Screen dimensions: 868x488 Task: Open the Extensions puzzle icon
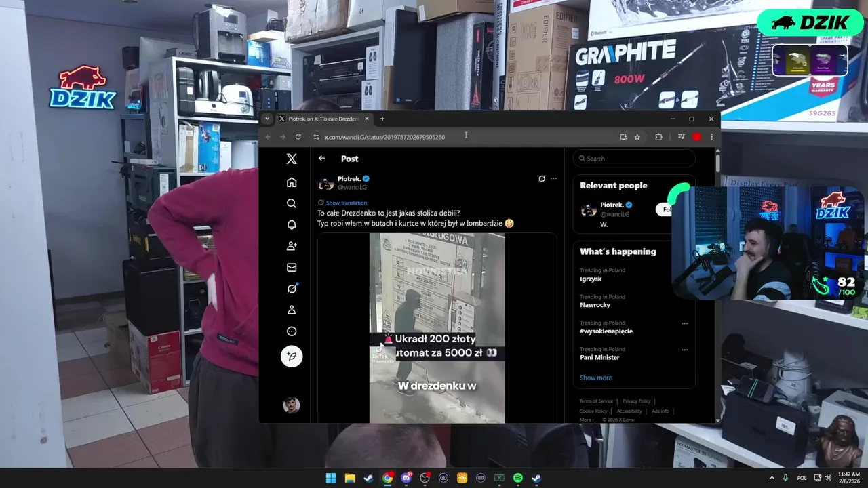click(x=658, y=137)
